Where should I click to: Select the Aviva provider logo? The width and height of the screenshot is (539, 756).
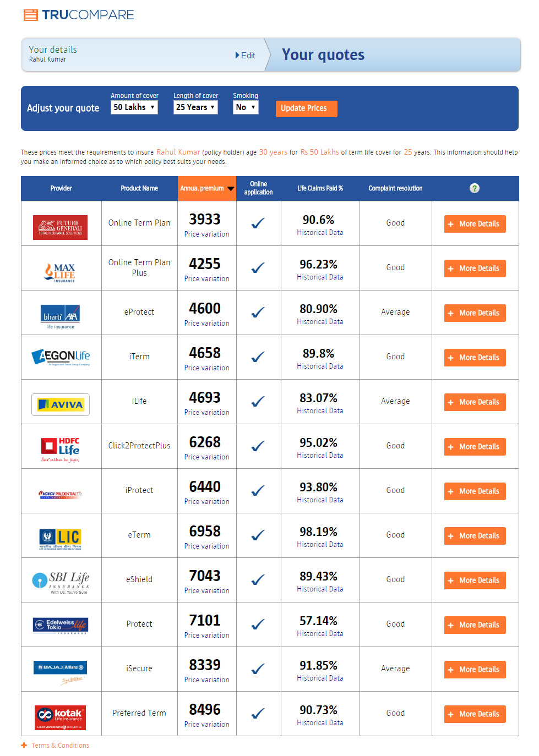pos(61,404)
